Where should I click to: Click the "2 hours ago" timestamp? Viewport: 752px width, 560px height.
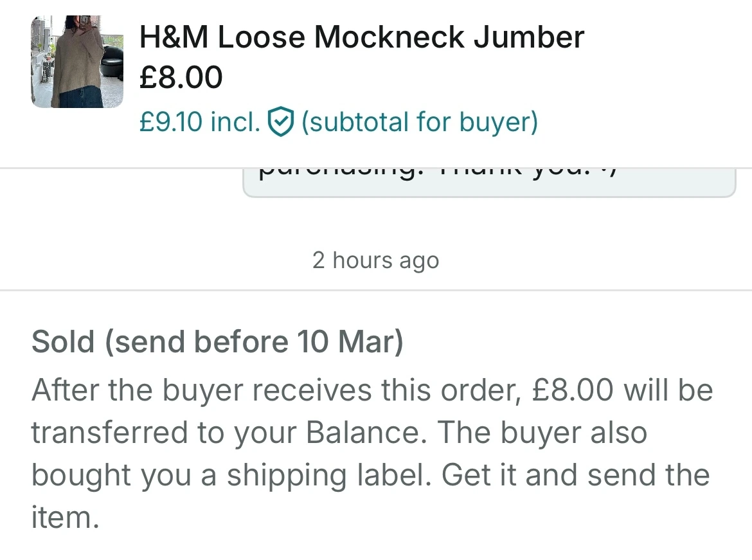[x=375, y=260]
